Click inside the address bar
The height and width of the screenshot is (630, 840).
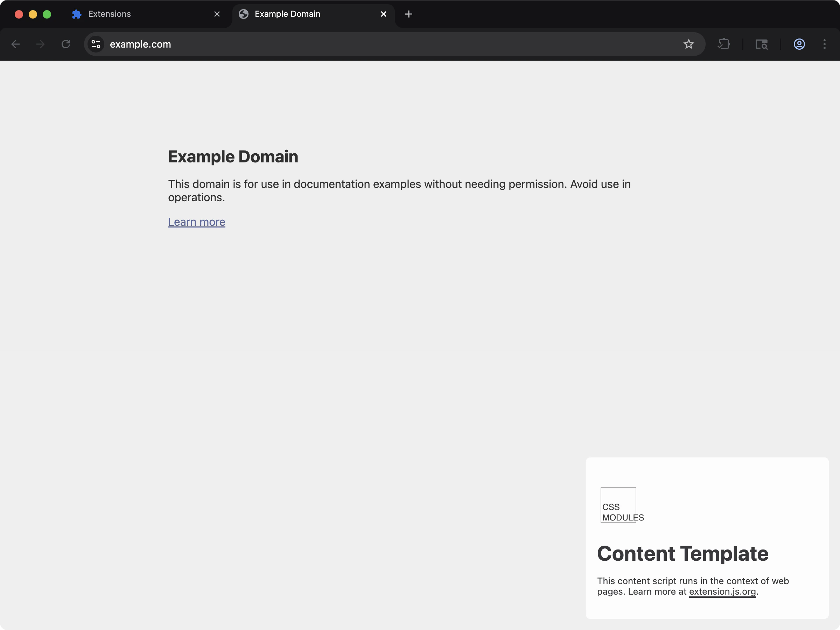266,44
